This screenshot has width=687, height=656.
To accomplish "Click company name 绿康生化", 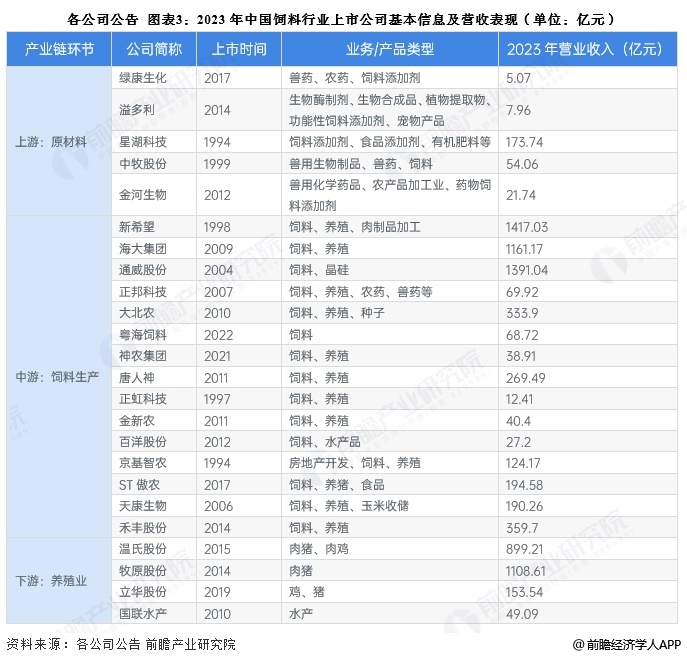I will point(143,78).
